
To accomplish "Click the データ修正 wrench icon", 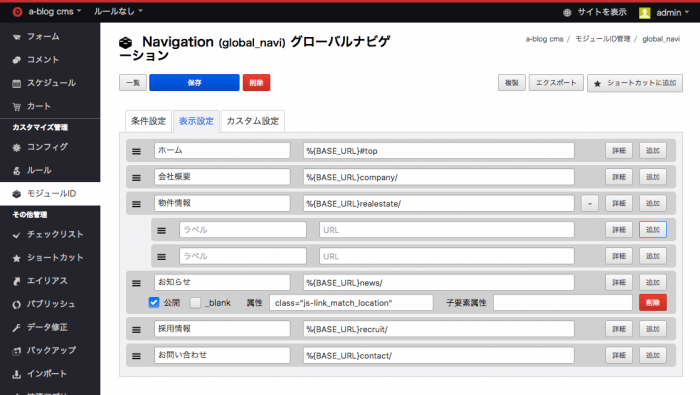I will [17, 328].
